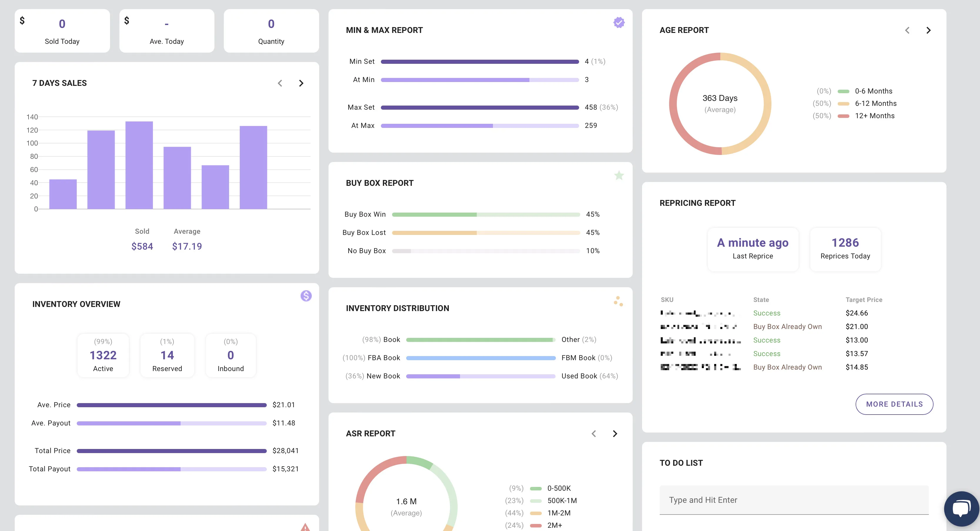Navigate ASR Report with the previous arrow
This screenshot has width=980, height=531.
(594, 433)
